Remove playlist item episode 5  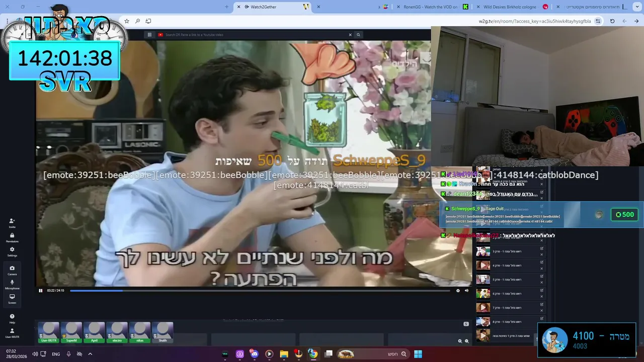click(542, 283)
